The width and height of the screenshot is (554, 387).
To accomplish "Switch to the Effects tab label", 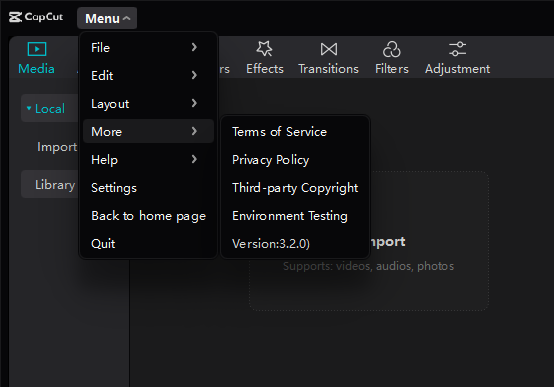I will coord(265,69).
